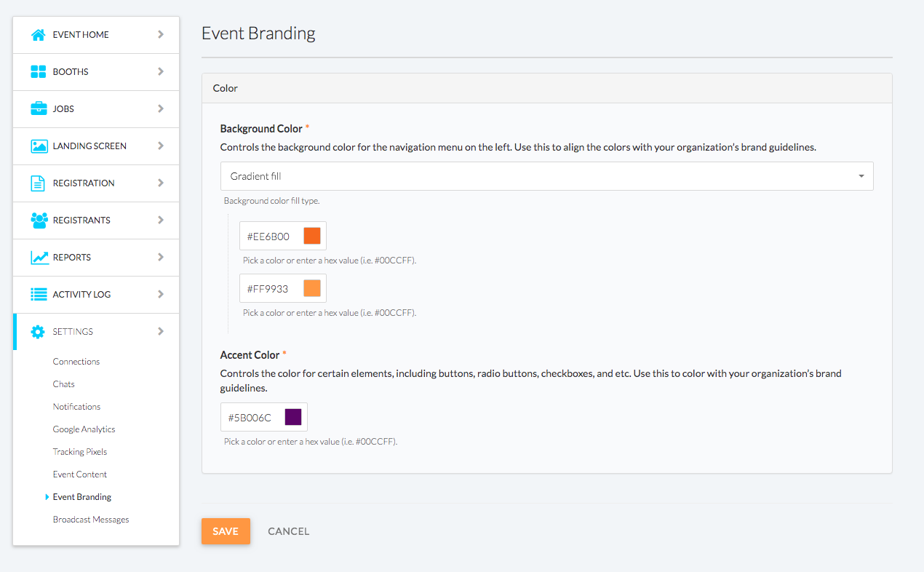This screenshot has height=572, width=924.
Task: Click the Jobs briefcase icon
Action: [x=39, y=109]
